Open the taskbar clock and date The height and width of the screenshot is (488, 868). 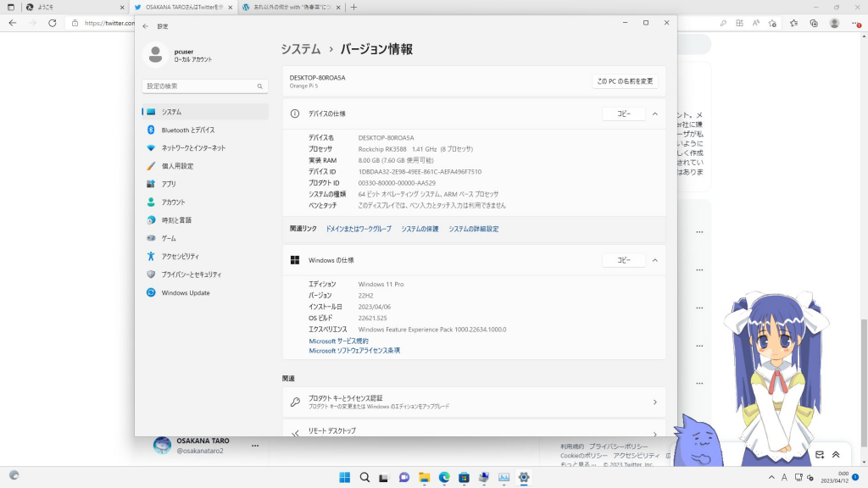835,478
